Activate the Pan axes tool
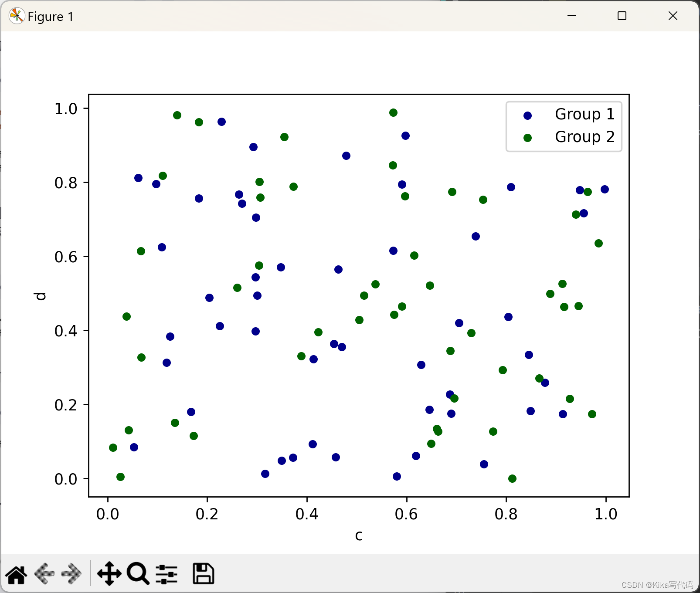Viewport: 700px width, 593px height. (109, 574)
